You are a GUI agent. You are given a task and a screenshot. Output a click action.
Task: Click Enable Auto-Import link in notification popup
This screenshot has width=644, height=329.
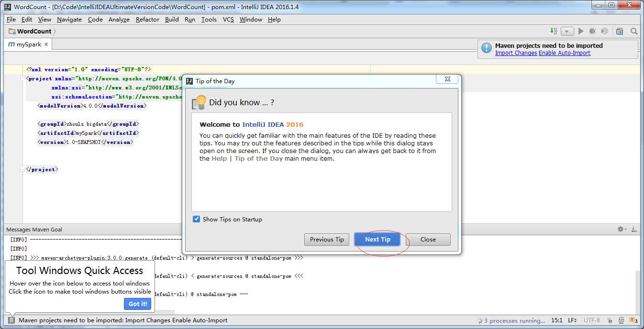pyautogui.click(x=565, y=53)
